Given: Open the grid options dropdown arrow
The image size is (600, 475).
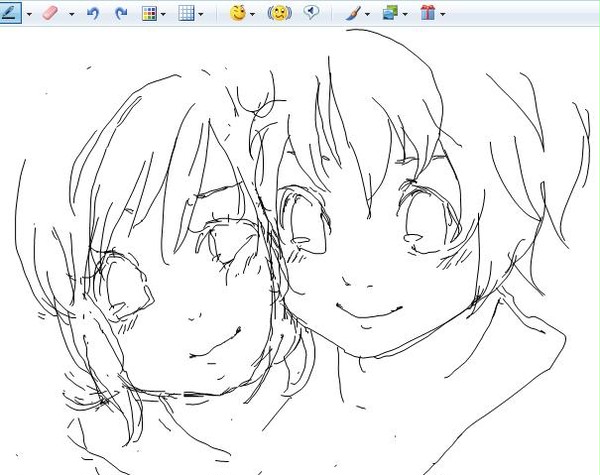Looking at the screenshot, I should pos(201,15).
